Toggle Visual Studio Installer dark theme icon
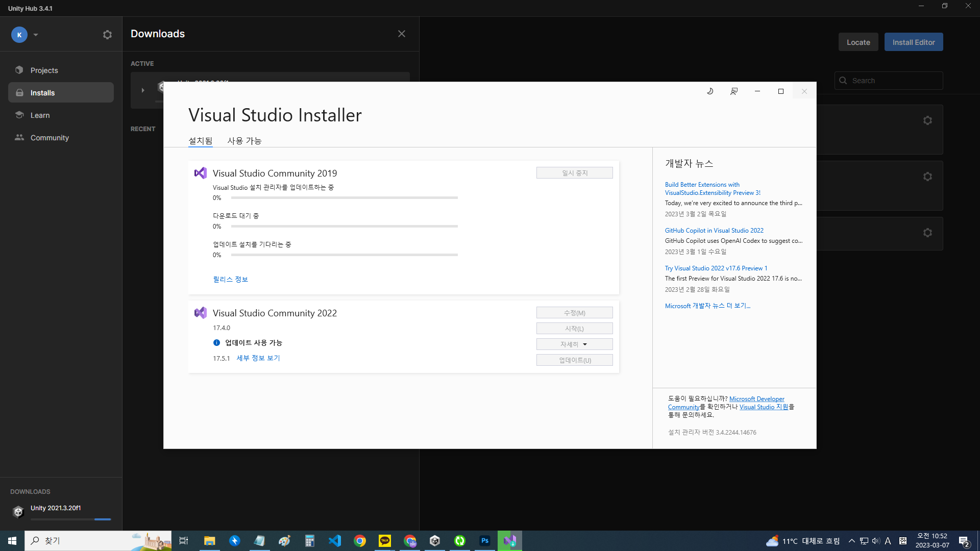 [710, 91]
